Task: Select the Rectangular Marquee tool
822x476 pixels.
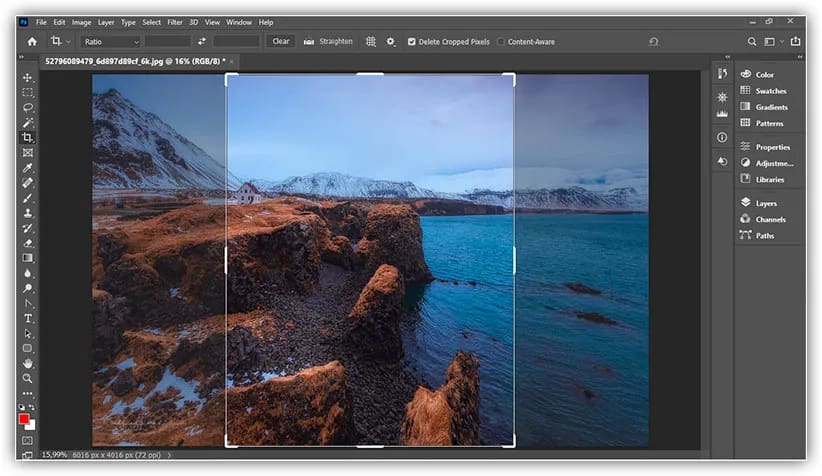Action: click(x=28, y=93)
